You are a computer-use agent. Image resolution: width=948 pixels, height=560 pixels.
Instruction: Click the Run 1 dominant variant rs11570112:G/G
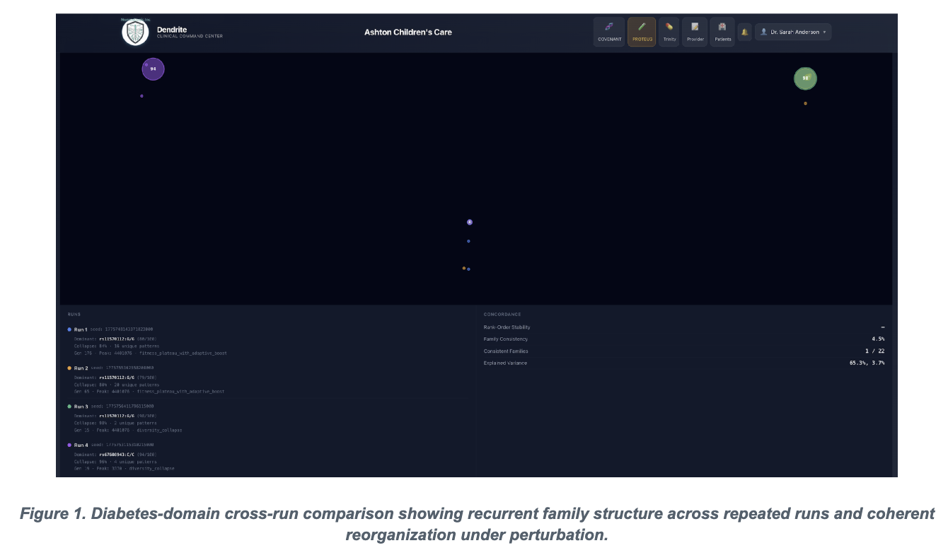[x=116, y=338]
